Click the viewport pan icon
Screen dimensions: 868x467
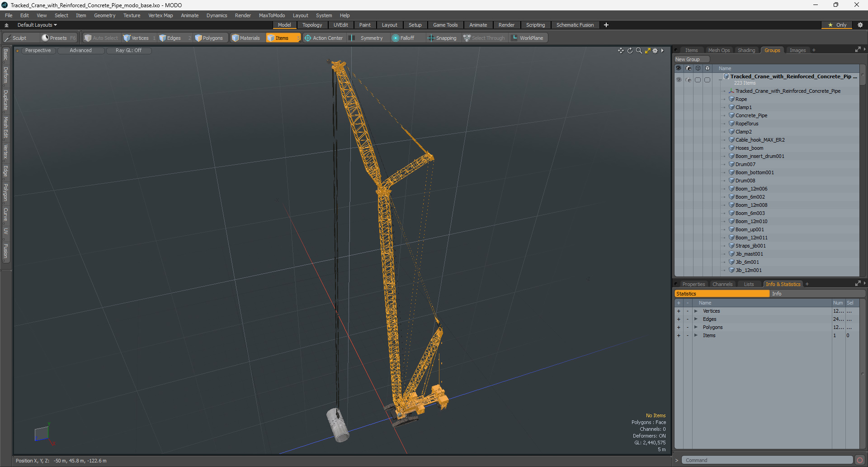[621, 51]
